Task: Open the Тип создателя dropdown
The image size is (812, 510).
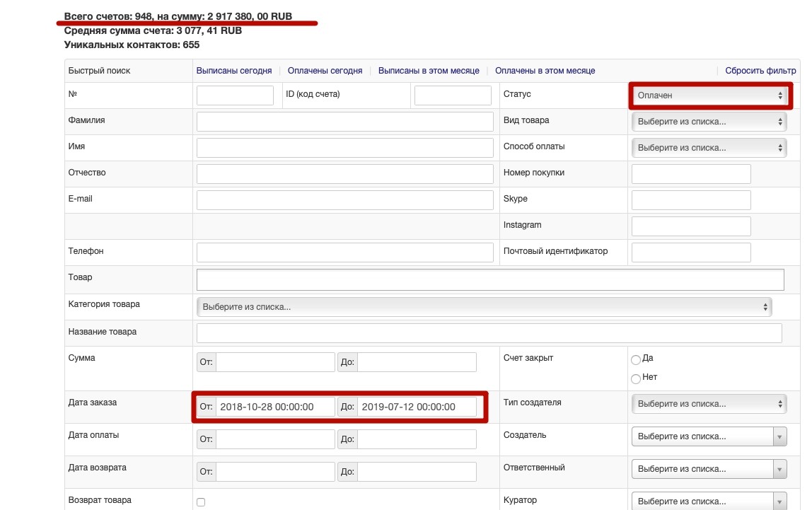Action: click(709, 404)
